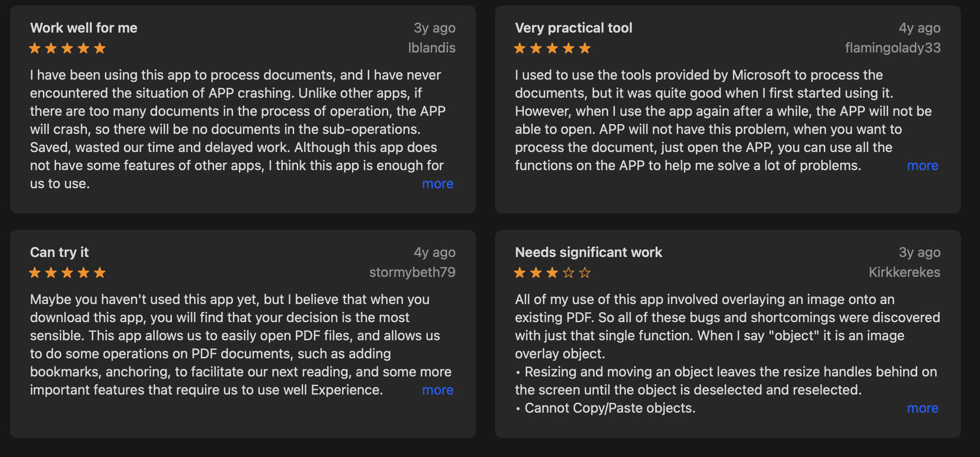Click the star rating of lblandis's review
The image size is (980, 457).
tap(67, 48)
